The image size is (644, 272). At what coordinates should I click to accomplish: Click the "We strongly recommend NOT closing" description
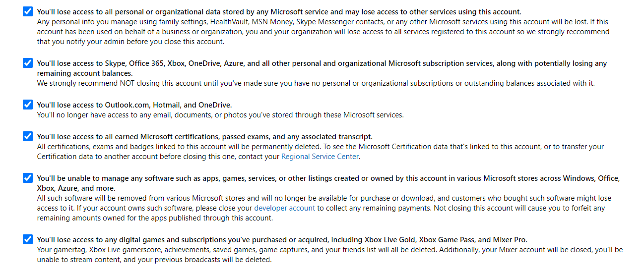[316, 83]
